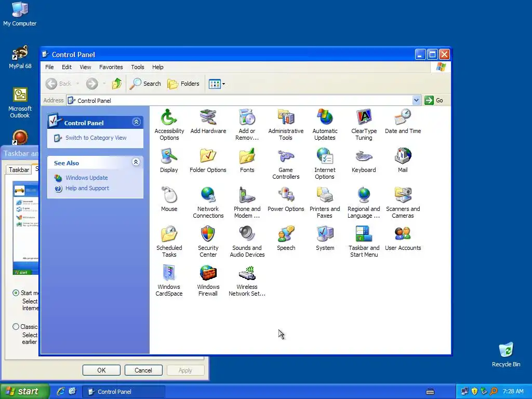532x399 pixels.
Task: Open Windows Update link
Action: [x=87, y=178]
